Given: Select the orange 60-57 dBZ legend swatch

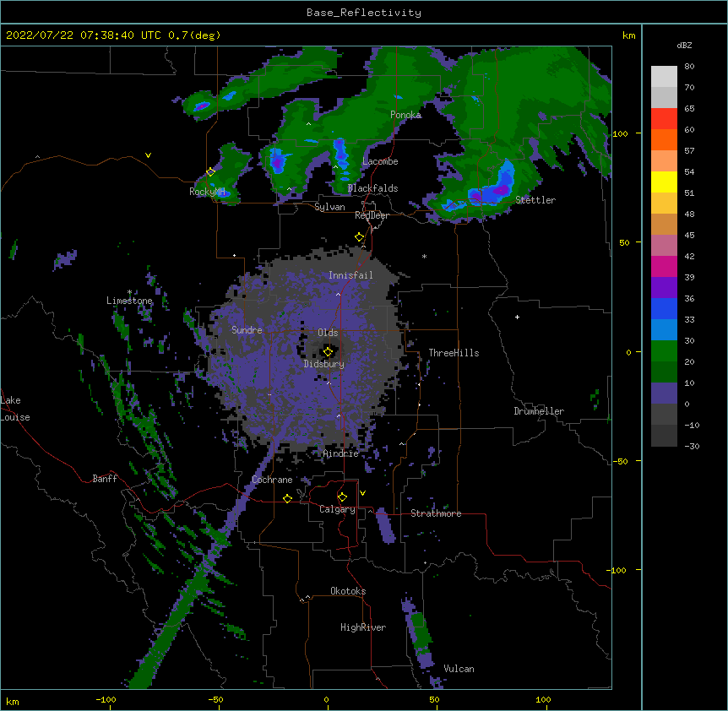Looking at the screenshot, I should [664, 139].
